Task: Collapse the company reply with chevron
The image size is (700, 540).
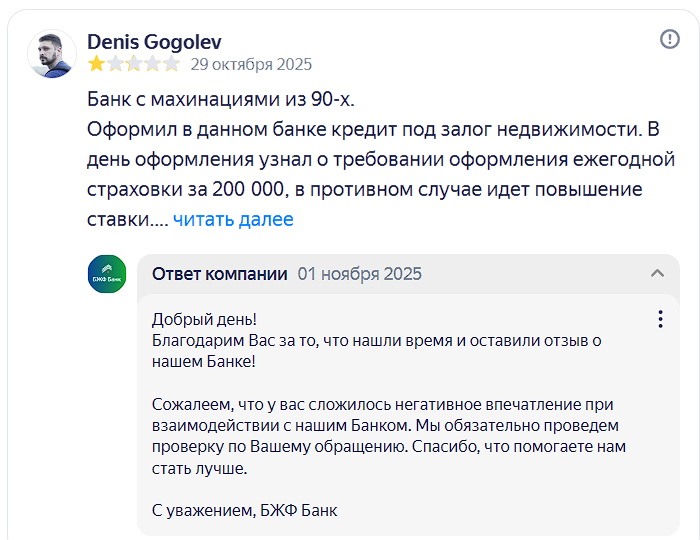Action: point(657,274)
